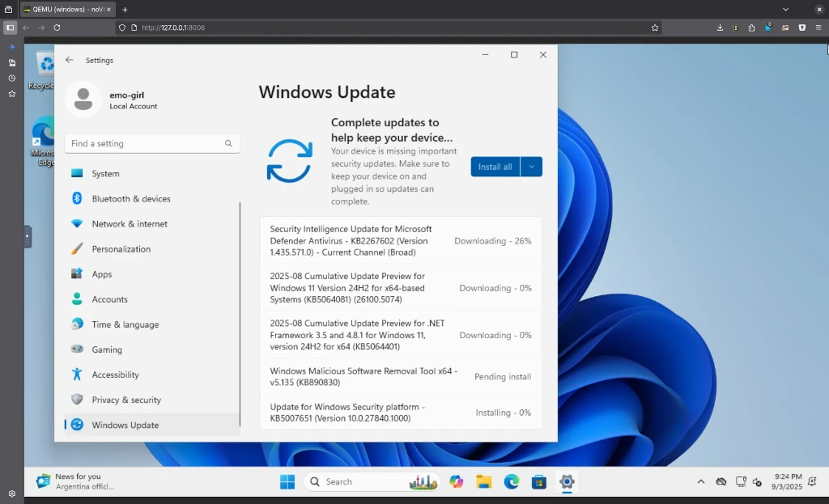Click the Windows Update sync arrows icon
829x504 pixels.
point(290,161)
